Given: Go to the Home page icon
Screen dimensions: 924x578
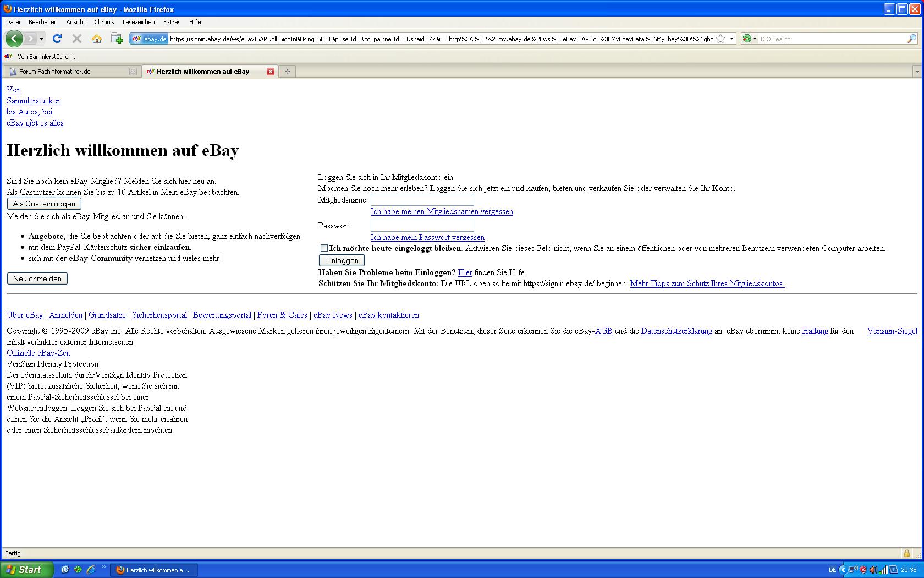Looking at the screenshot, I should [97, 39].
